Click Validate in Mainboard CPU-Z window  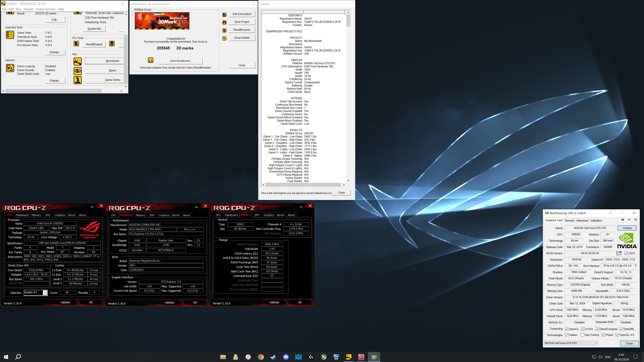tap(169, 302)
